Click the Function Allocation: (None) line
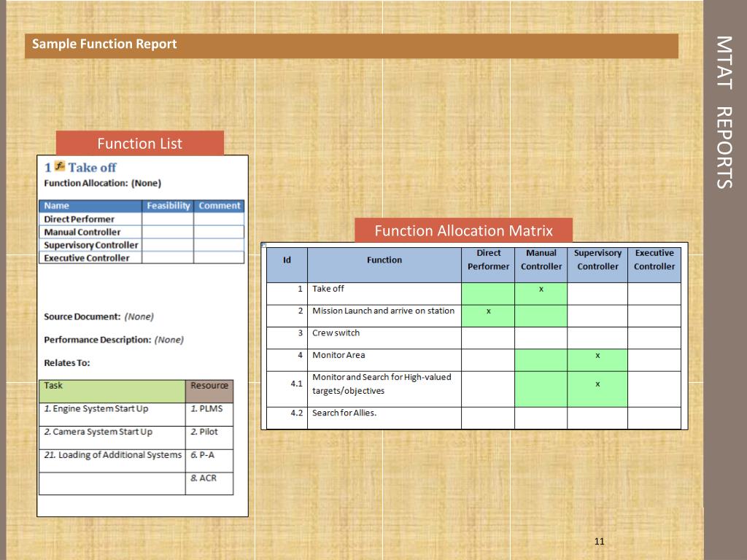 (x=102, y=183)
